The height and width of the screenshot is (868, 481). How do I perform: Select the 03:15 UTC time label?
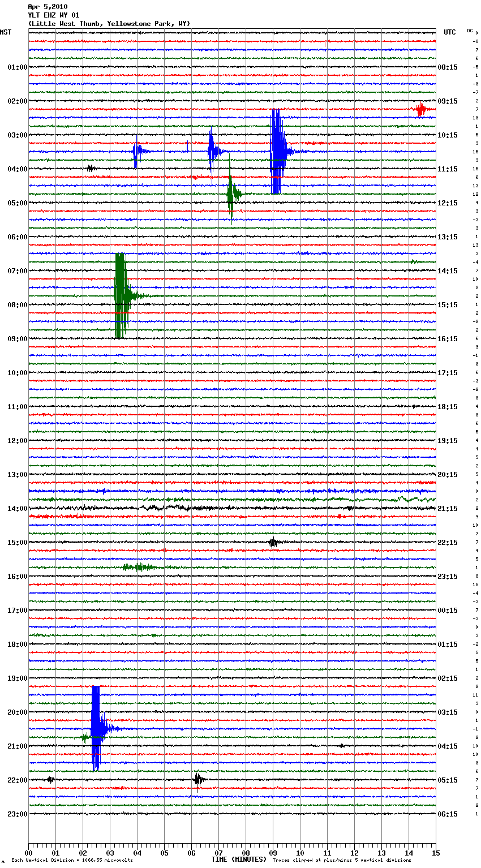(x=448, y=712)
